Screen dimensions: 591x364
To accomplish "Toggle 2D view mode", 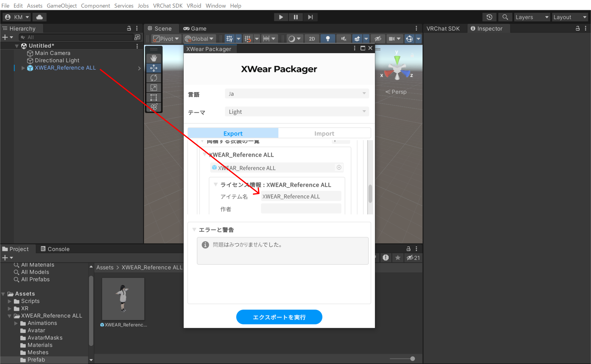I will point(312,39).
